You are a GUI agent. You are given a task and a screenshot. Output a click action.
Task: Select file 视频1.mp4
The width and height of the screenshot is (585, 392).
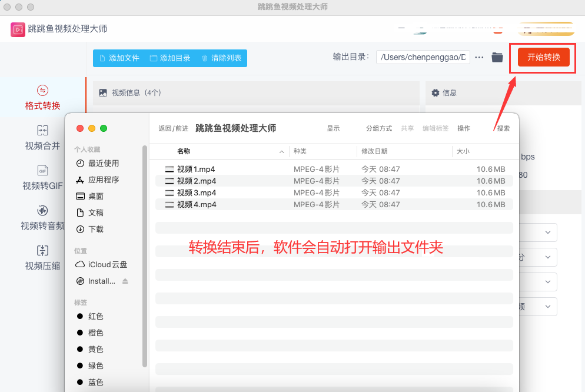pos(334,170)
